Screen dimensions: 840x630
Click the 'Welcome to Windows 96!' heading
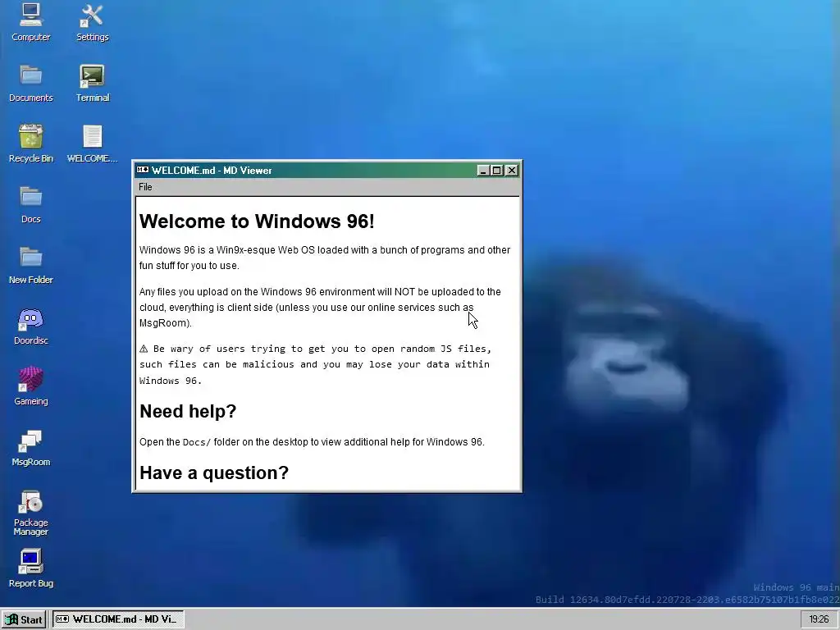click(257, 221)
